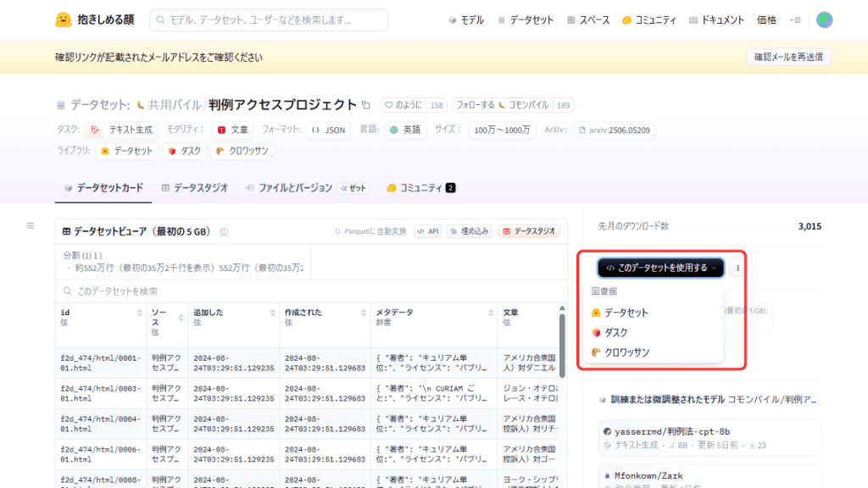Image resolution: width=868 pixels, height=488 pixels.
Task: Open コミュニティ tab with 2 badge
Action: [x=420, y=188]
